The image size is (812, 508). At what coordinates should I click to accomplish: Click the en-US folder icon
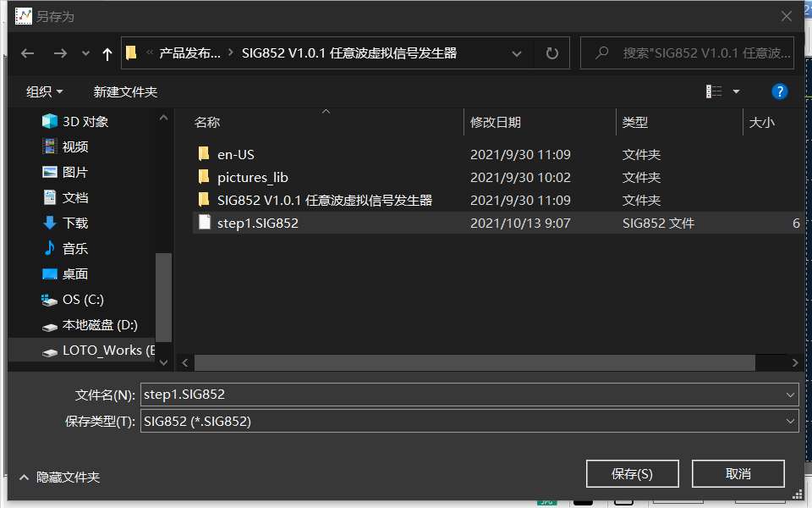[x=204, y=153]
